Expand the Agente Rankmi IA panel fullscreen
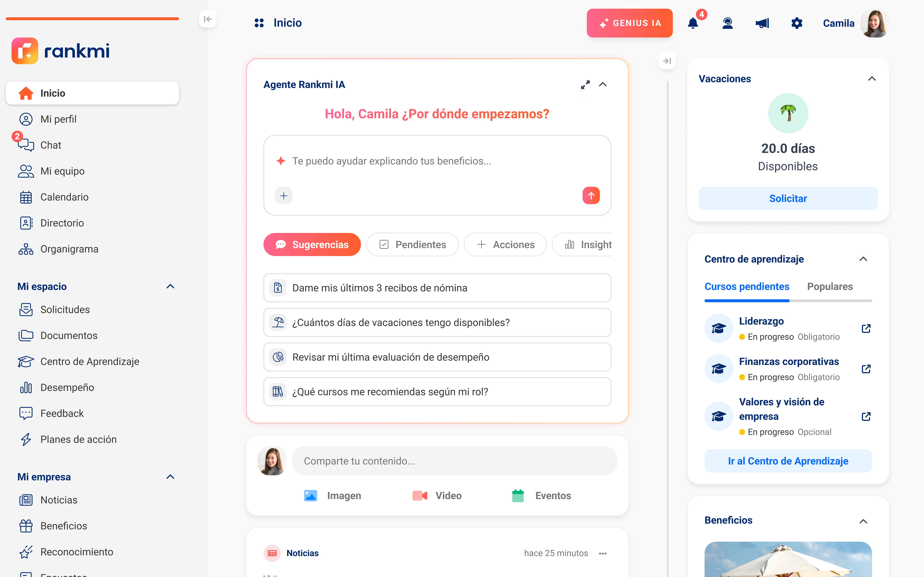The width and height of the screenshot is (924, 577). (585, 85)
